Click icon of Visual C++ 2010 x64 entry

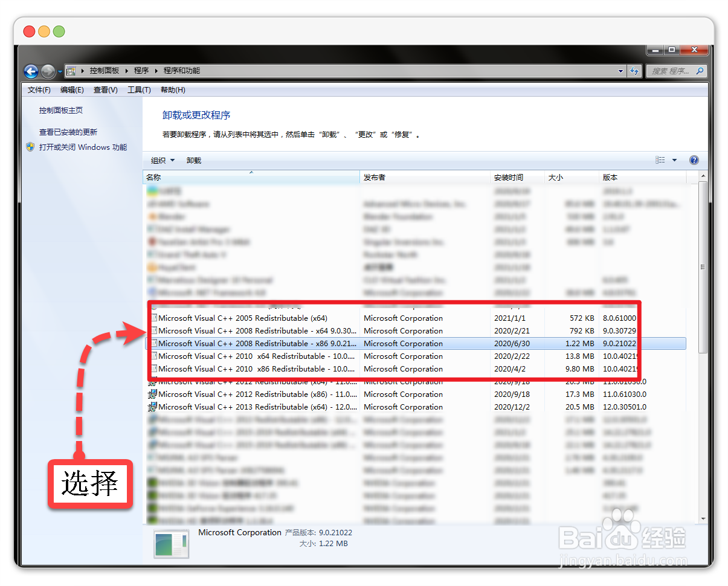pos(153,356)
